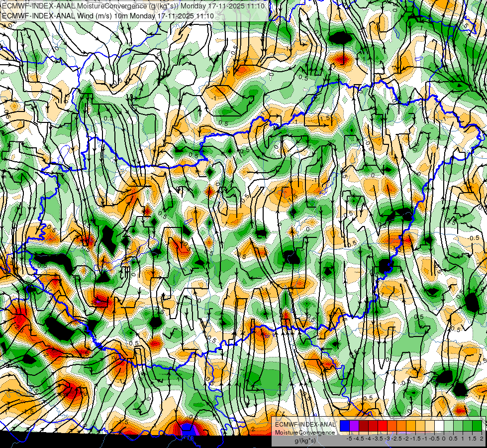The height and width of the screenshot is (448, 487).
Task: Click the legend value '-3.5'
Action: (378, 439)
